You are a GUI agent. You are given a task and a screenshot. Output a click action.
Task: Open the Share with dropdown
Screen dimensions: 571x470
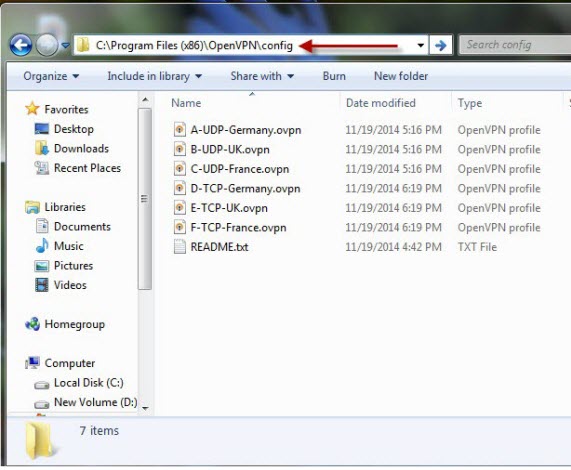(x=262, y=76)
